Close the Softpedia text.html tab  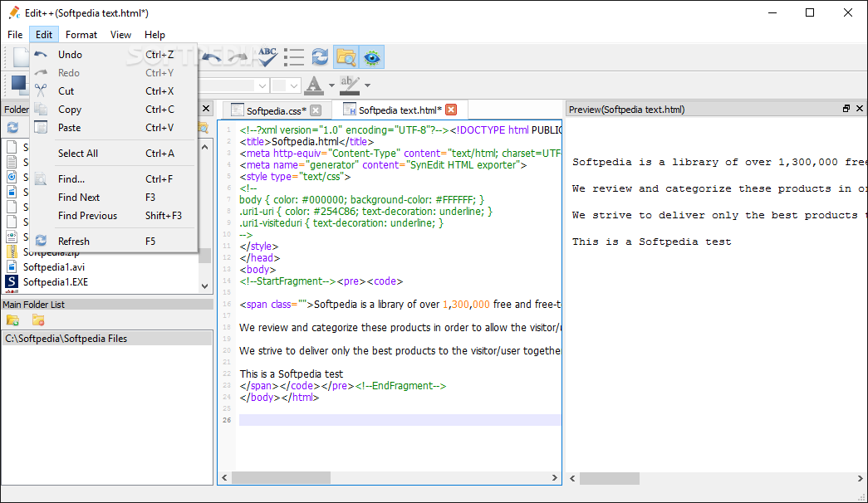point(451,110)
